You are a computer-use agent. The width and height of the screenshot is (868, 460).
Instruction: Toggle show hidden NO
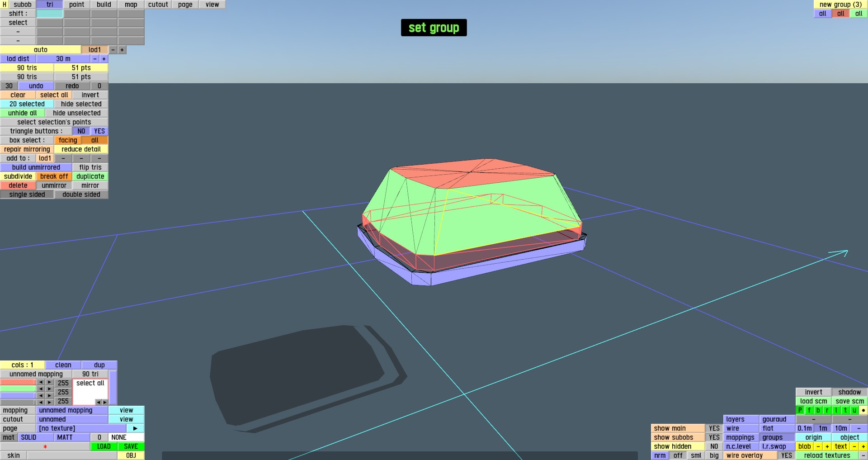[714, 446]
